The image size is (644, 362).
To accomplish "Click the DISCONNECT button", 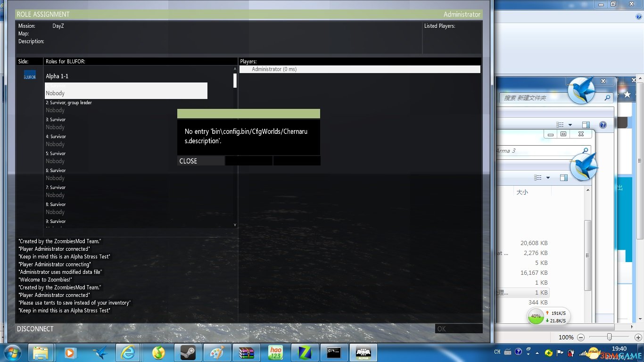I will click(x=35, y=329).
